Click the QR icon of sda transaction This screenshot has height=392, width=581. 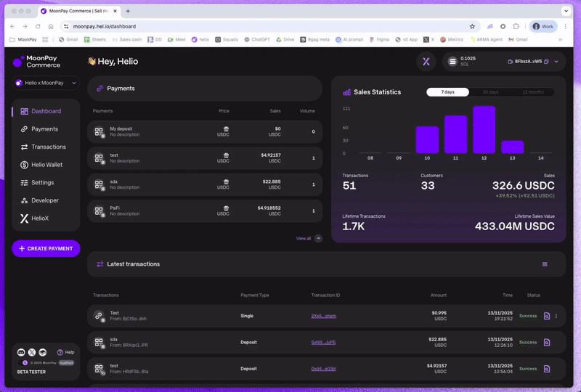(x=99, y=343)
